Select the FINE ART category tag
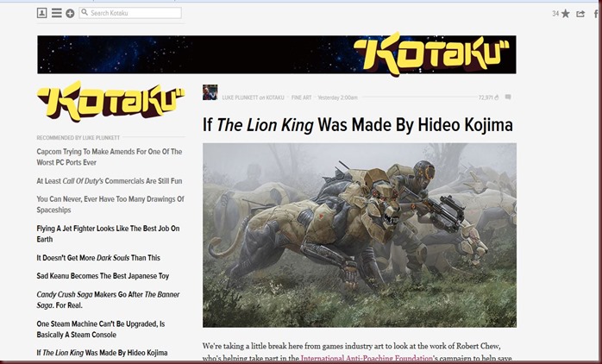 [301, 97]
